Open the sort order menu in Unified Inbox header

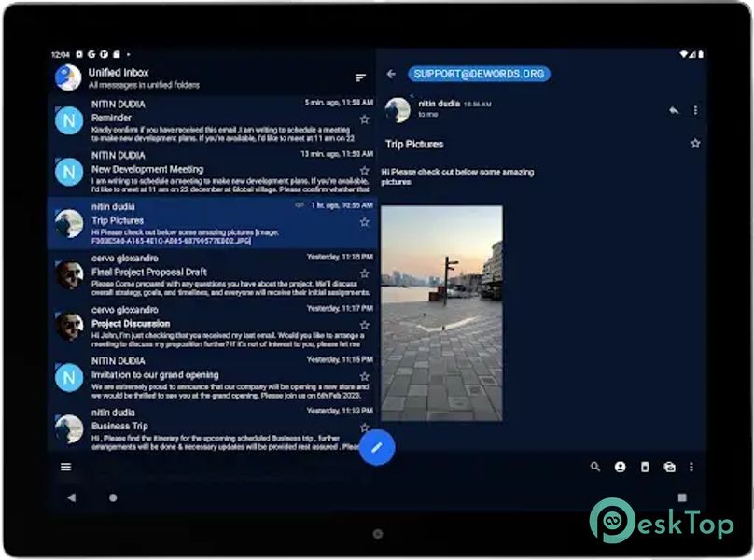[x=360, y=77]
